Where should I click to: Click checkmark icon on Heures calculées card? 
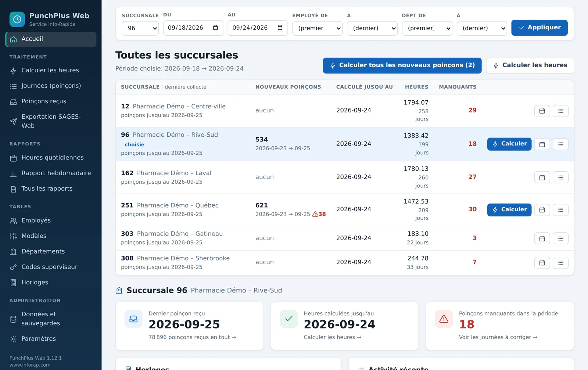point(289,319)
